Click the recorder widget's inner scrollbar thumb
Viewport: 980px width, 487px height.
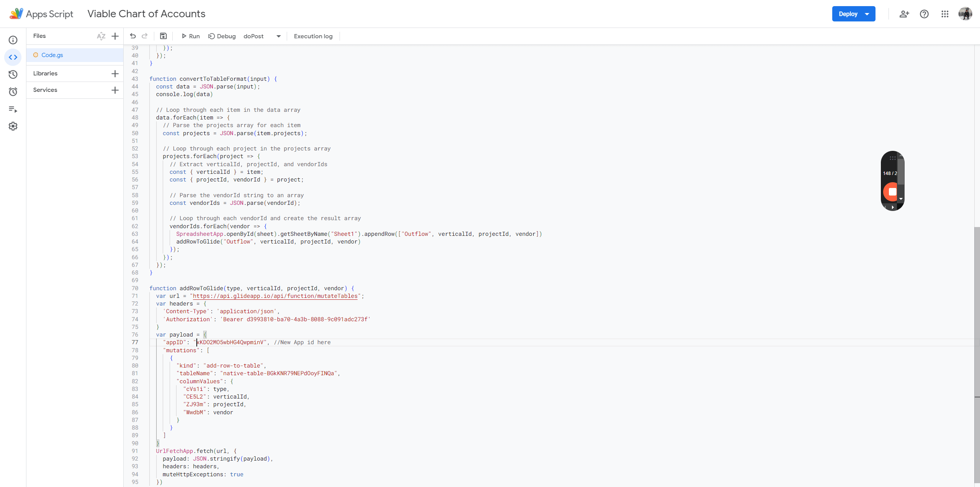tap(901, 172)
